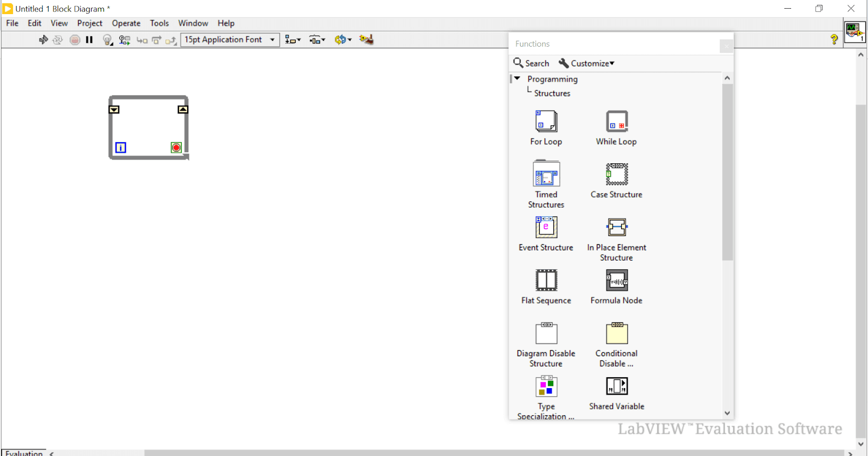Viewport: 868px width, 456px height.
Task: Click the Formula Node icon
Action: click(616, 281)
